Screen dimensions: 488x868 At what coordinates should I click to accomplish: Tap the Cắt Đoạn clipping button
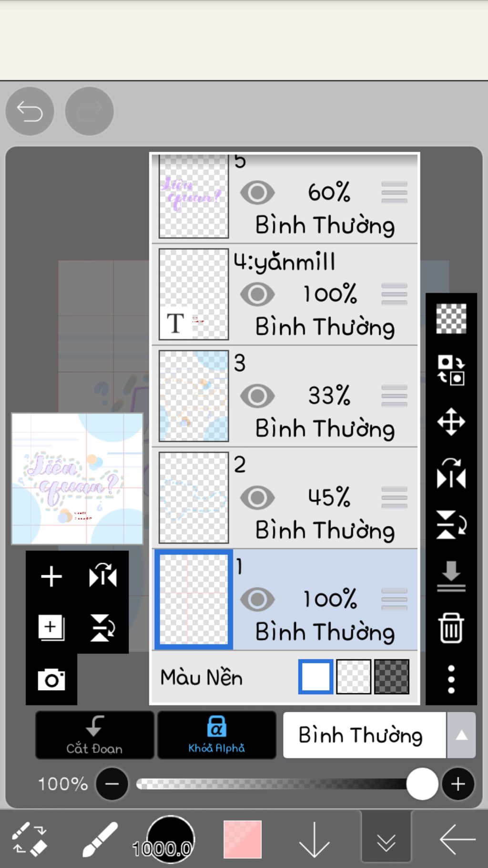click(94, 735)
